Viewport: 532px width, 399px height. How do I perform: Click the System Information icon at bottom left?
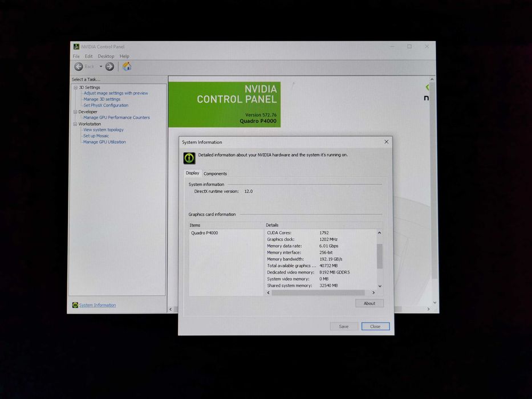pos(75,305)
